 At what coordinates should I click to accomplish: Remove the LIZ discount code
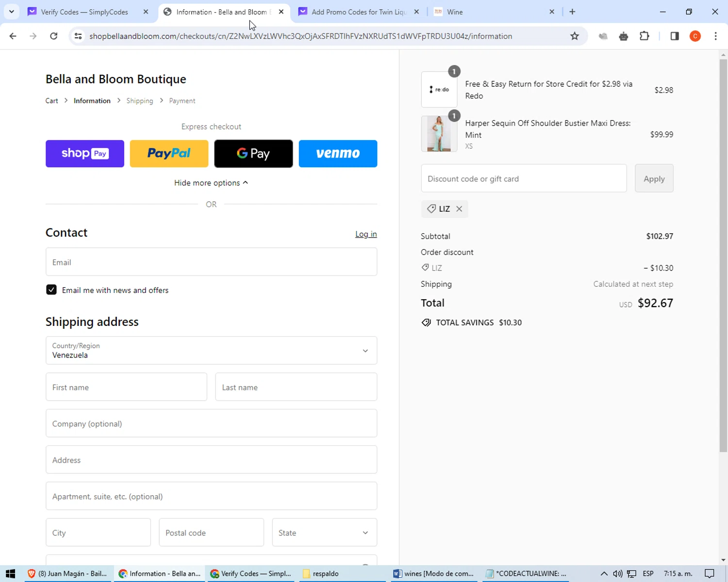459,209
